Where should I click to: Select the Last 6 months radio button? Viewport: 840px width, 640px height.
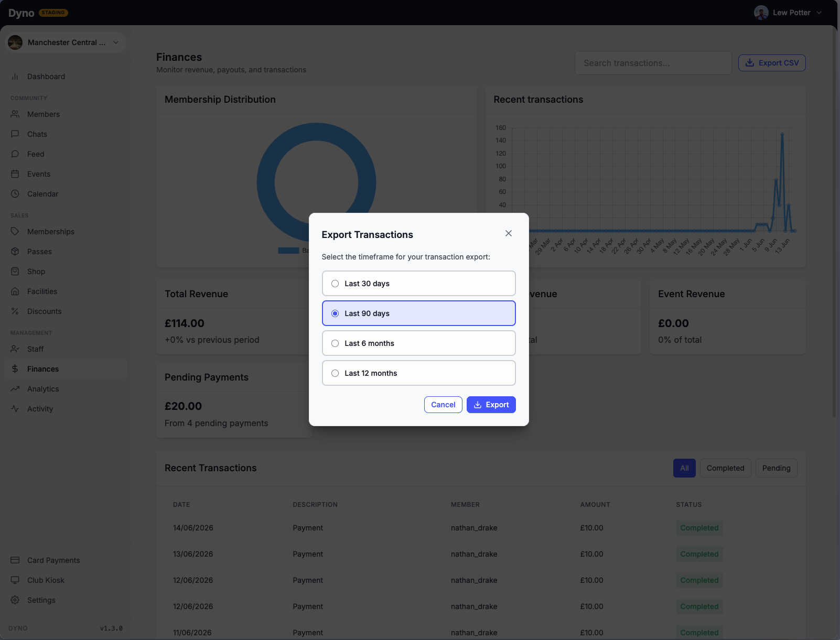(335, 343)
